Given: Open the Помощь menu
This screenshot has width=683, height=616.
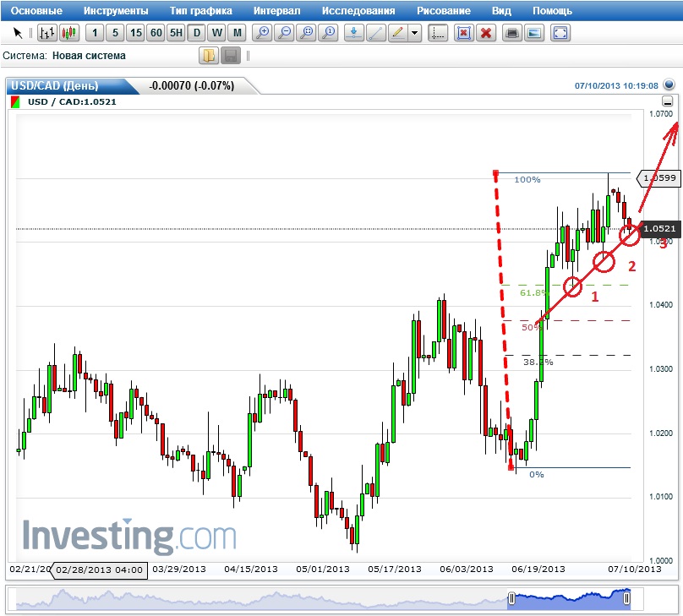Looking at the screenshot, I should [552, 11].
